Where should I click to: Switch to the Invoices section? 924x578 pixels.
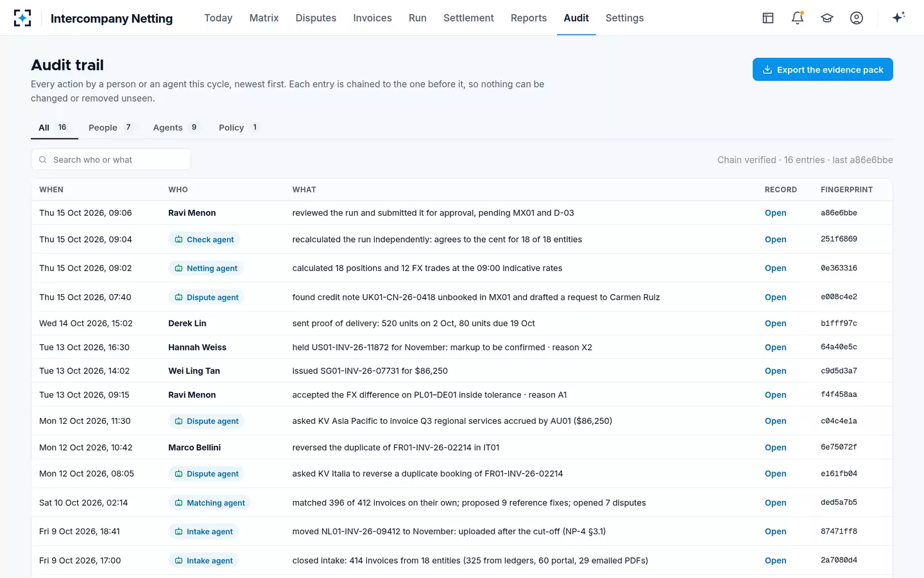click(x=372, y=18)
